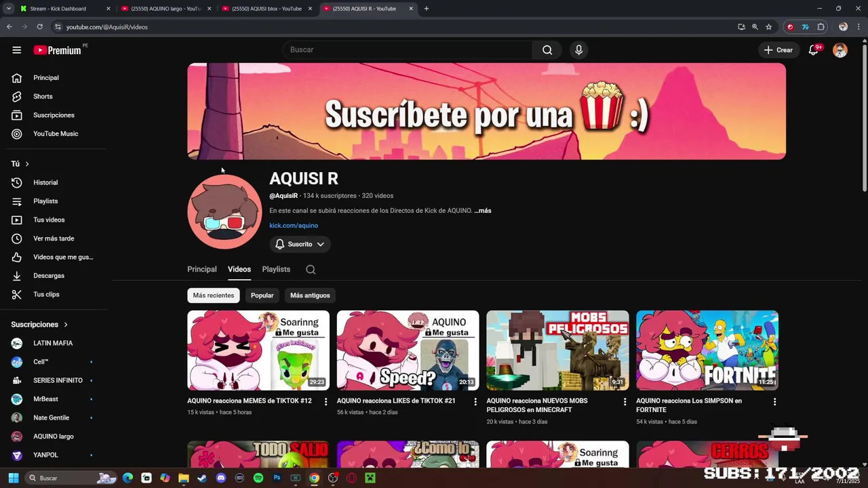Switch to the Principal channel tab
This screenshot has height=488, width=868.
pyautogui.click(x=202, y=270)
